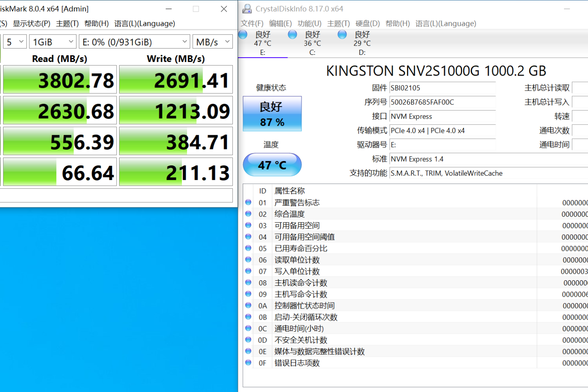Open CrystalDiskMark 帮助(H) menu
The height and width of the screenshot is (392, 588).
96,24
